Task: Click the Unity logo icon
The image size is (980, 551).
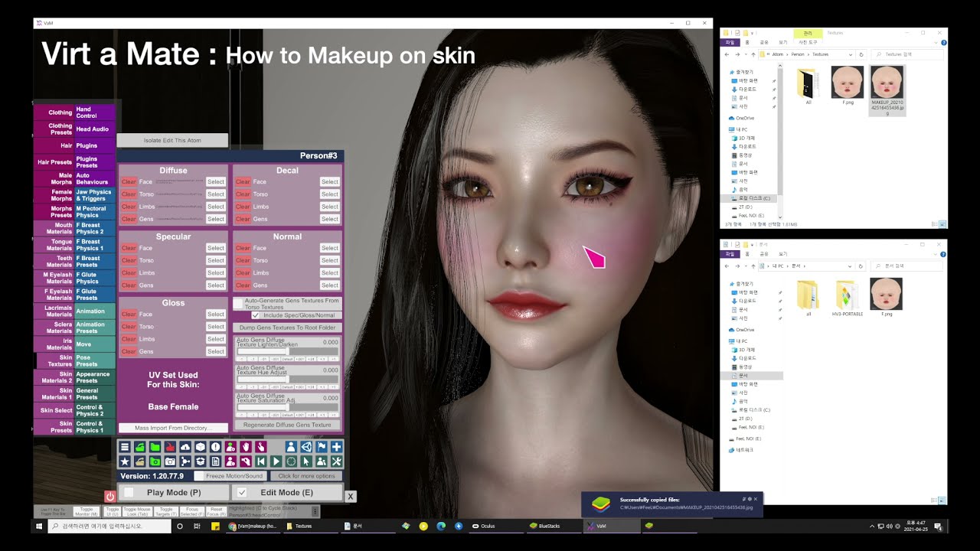Action: pos(306,447)
